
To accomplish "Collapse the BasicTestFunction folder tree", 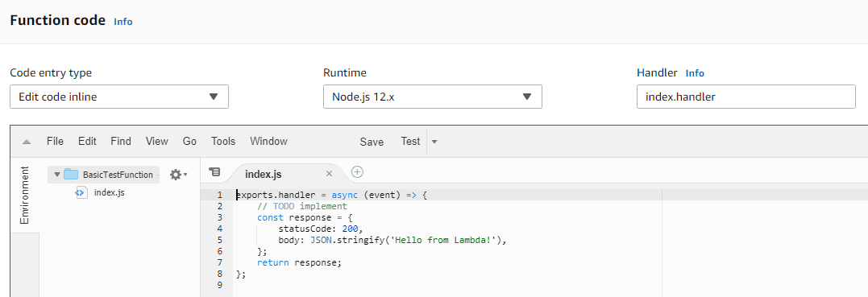I will 57,175.
